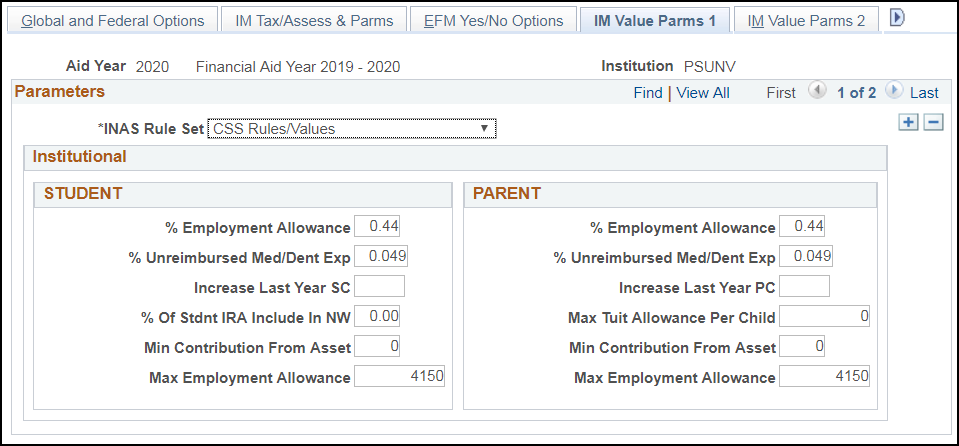Open the INAS Rule Set dropdown
Screen dimensions: 959x446
coord(351,128)
